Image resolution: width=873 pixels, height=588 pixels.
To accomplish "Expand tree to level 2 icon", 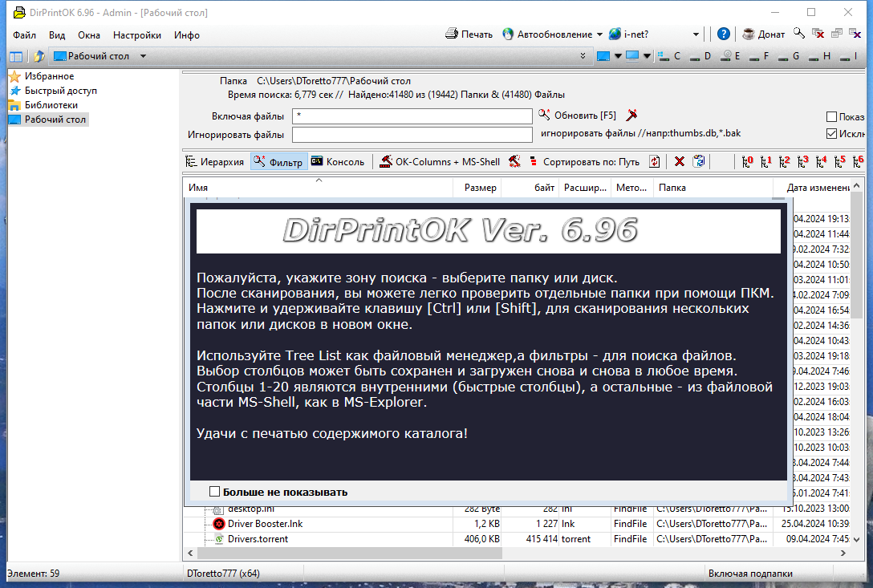I will (784, 161).
